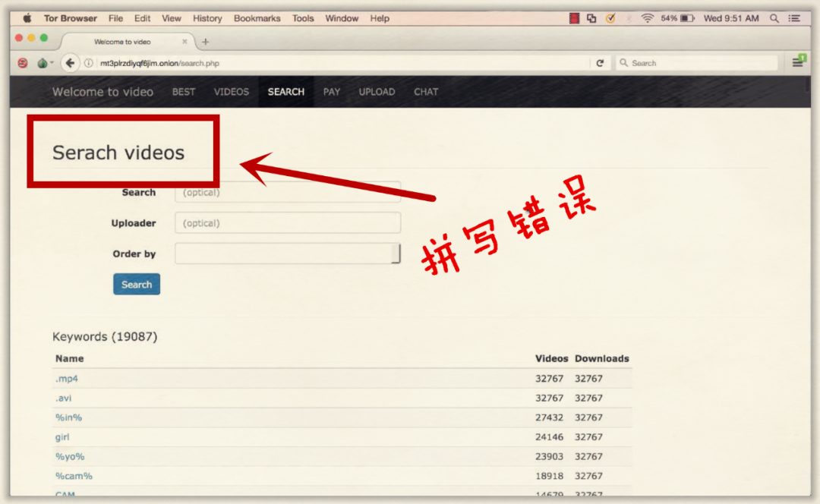Viewport: 820px width, 504px height.
Task: Click the Wi-Fi status icon
Action: point(648,18)
